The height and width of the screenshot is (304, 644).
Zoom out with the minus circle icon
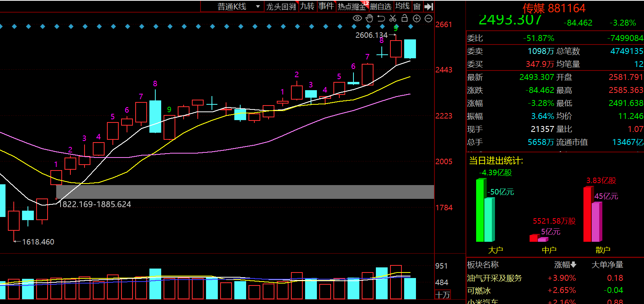pyautogui.click(x=429, y=19)
